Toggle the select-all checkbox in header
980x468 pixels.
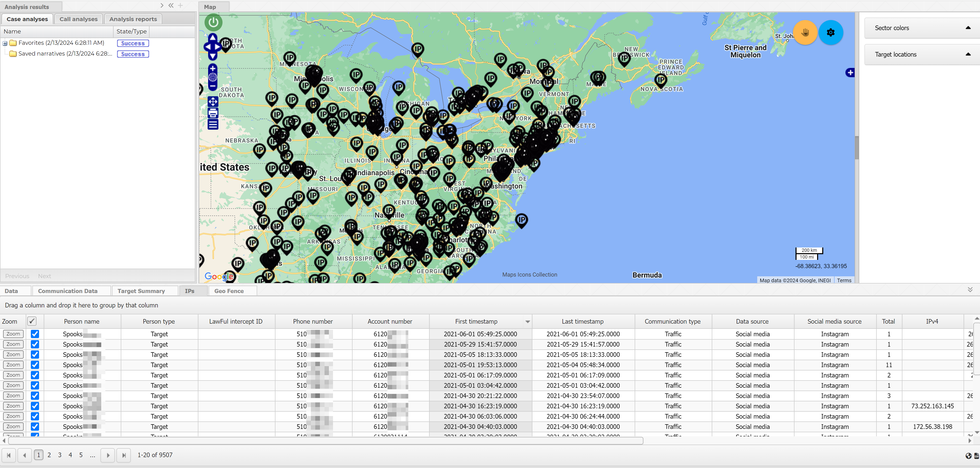[x=32, y=321]
